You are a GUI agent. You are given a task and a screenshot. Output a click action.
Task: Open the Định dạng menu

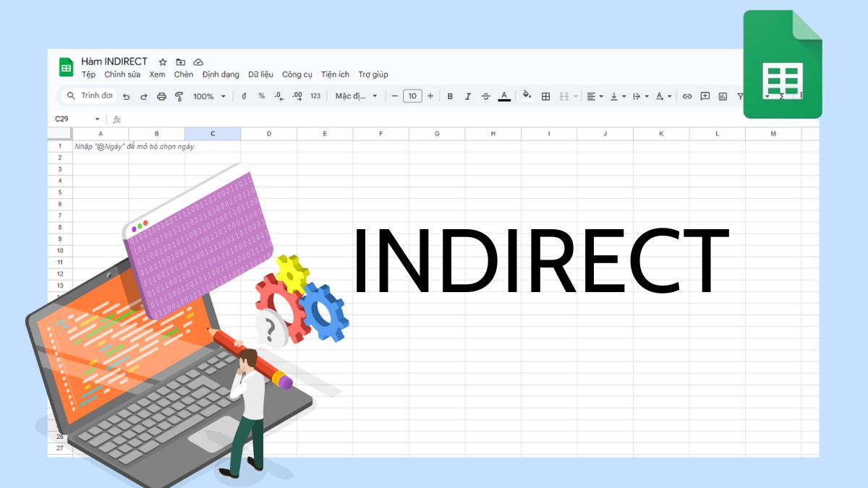221,74
